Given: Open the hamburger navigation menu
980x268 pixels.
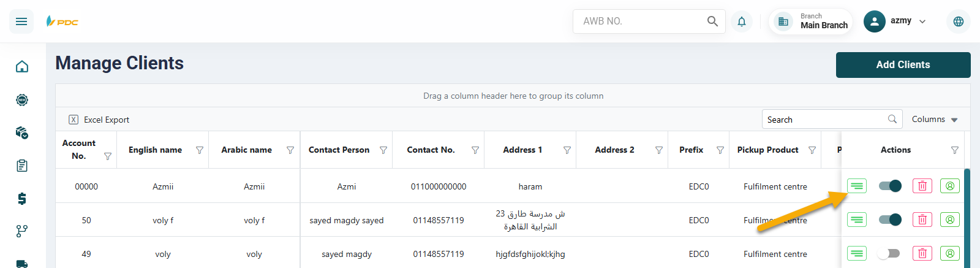Looking at the screenshot, I should [21, 21].
